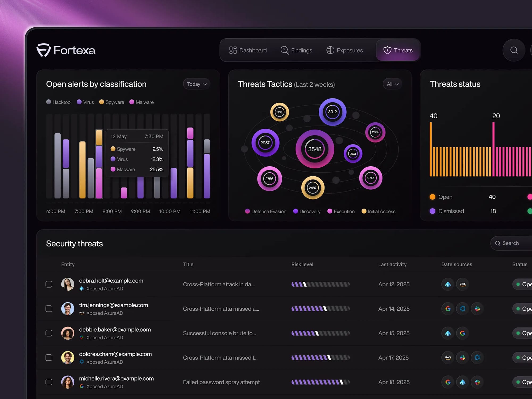Toggle the Initial Access legend item
Screen dimensions: 532x399
379,211
